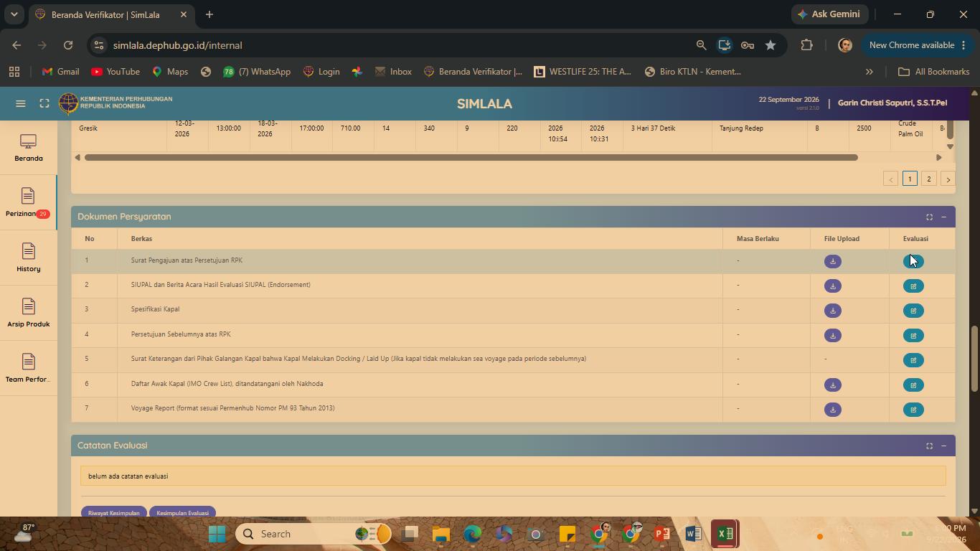
Task: Collapse the Dokumen Persyaratan panel
Action: click(943, 217)
